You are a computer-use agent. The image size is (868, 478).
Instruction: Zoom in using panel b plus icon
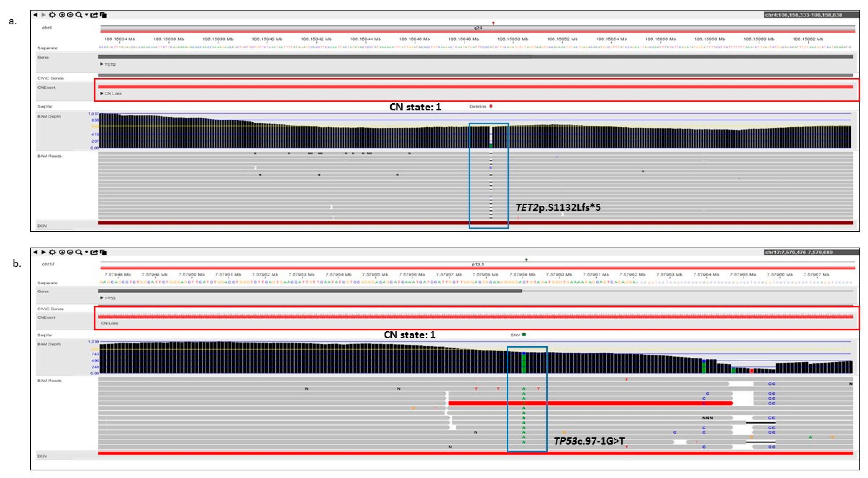tap(62, 252)
